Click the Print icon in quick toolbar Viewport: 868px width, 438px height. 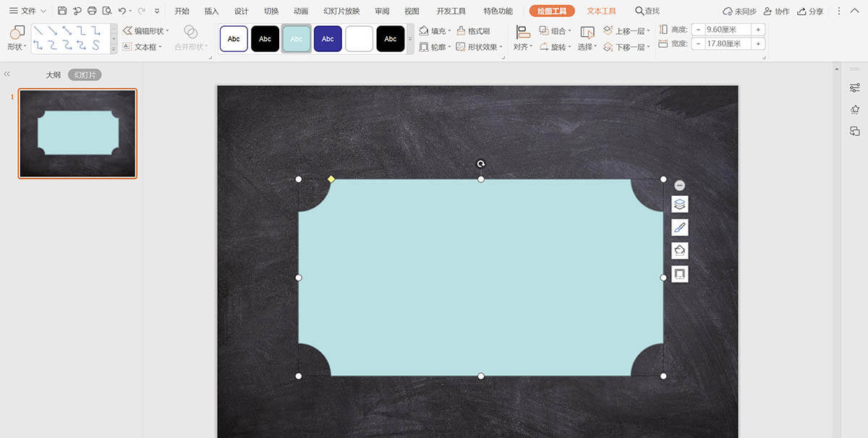tap(92, 11)
